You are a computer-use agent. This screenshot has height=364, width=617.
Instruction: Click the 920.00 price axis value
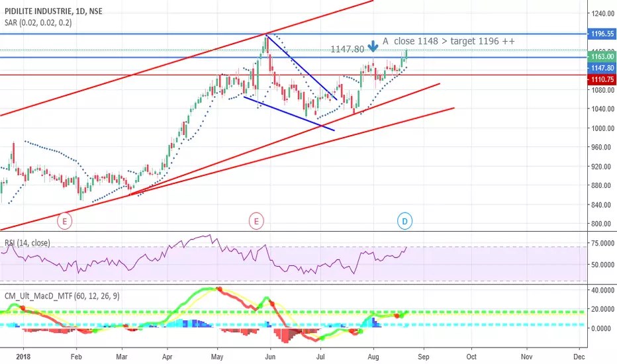pos(602,167)
